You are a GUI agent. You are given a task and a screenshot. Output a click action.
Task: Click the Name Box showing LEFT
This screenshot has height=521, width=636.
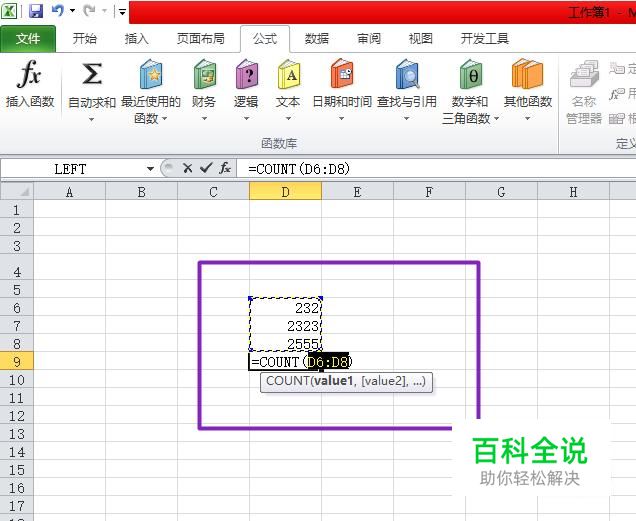(71, 169)
